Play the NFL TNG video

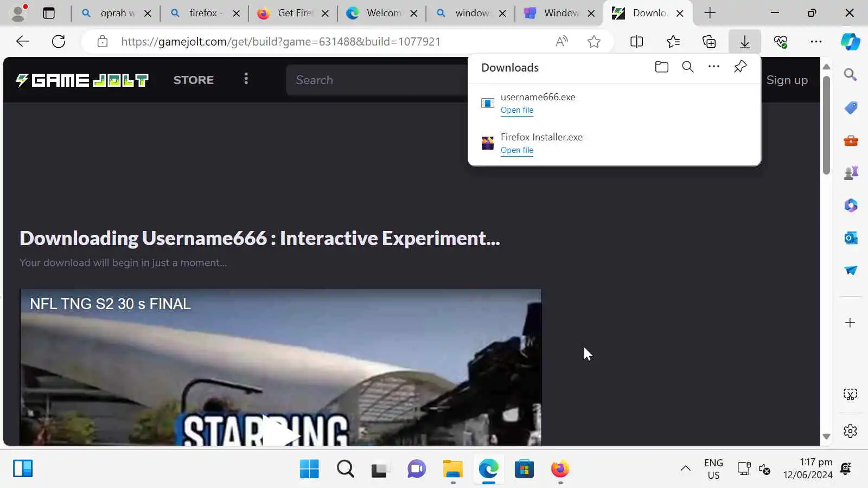[x=280, y=432]
